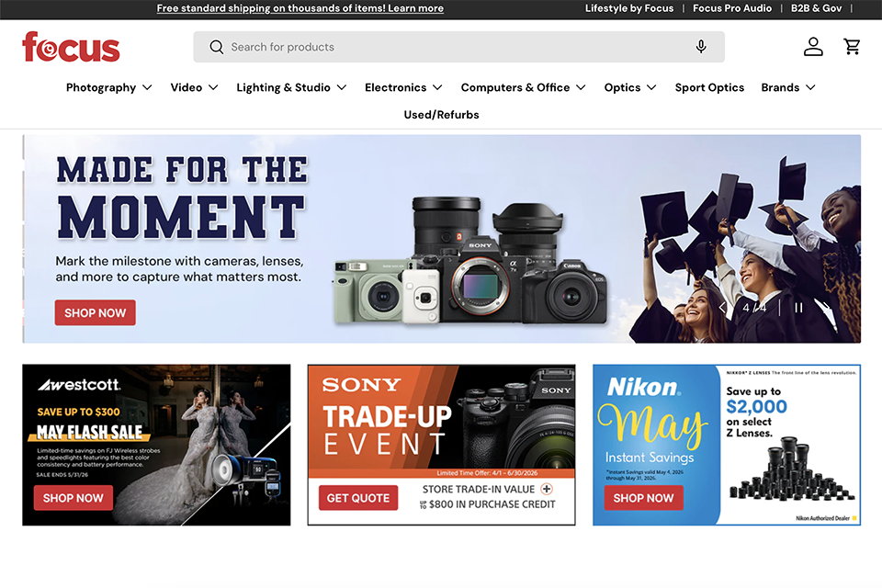
Task: Open the Westcott May Flash Sale promo image
Action: pyautogui.click(x=156, y=445)
